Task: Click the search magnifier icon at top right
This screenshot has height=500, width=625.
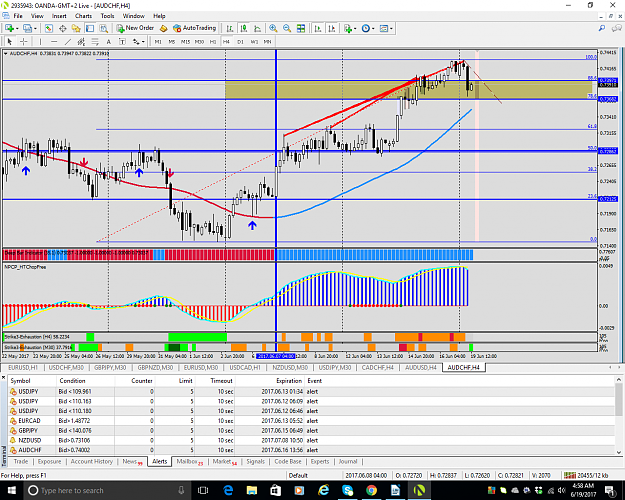Action: (x=602, y=28)
